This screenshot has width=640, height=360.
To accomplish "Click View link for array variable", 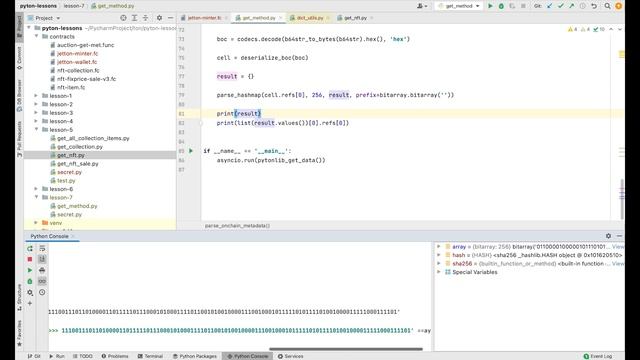I will point(618,247).
